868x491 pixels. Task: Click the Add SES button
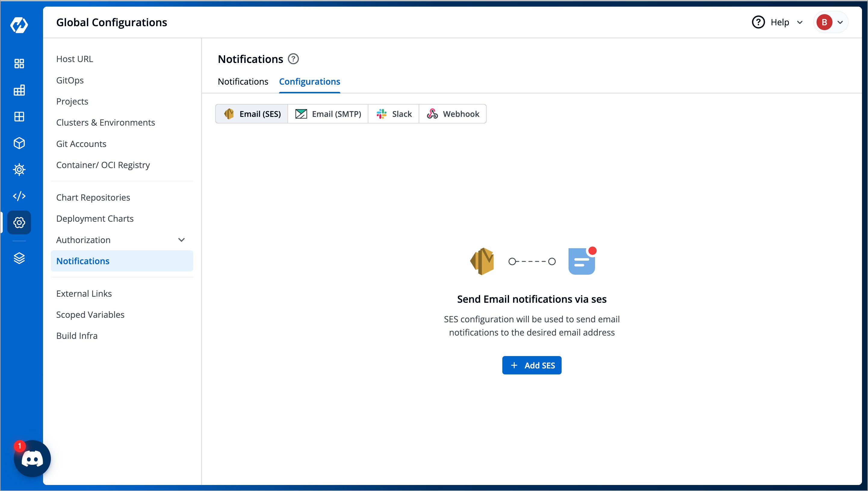[532, 365]
